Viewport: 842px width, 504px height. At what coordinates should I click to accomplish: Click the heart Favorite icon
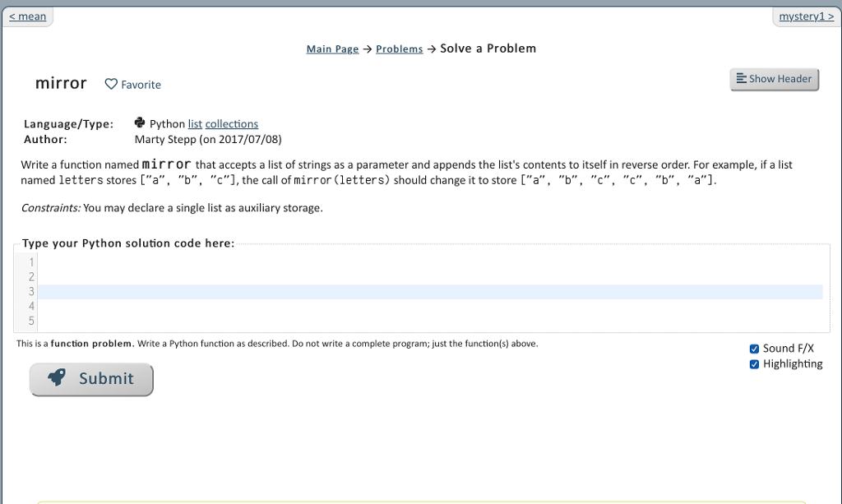110,84
